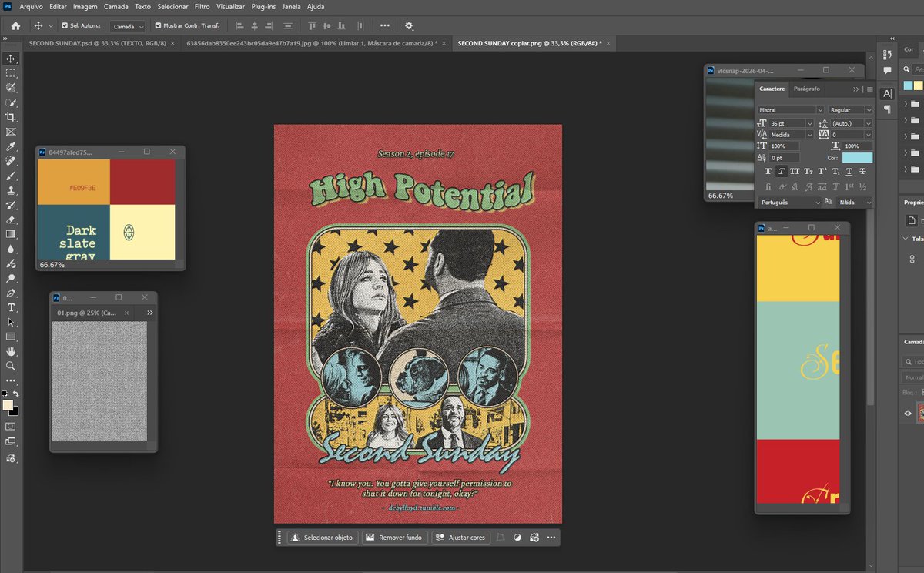The height and width of the screenshot is (573, 924).
Task: Click the Cor text color swatch
Action: 856,158
